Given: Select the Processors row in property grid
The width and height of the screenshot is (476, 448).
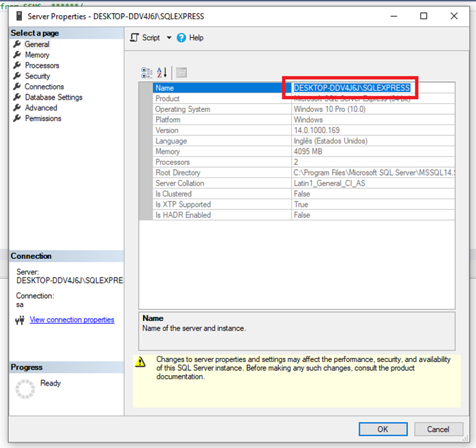Looking at the screenshot, I should (x=304, y=162).
